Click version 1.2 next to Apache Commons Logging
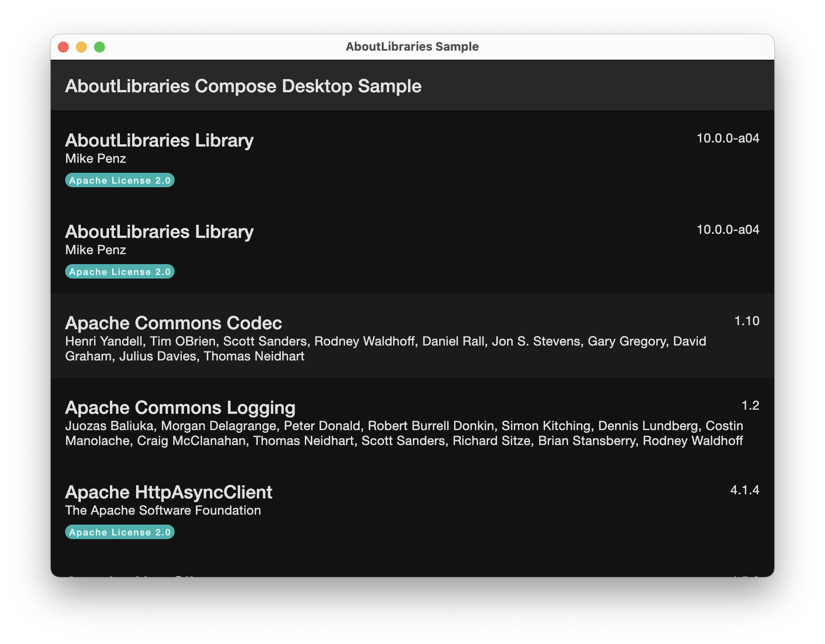 point(751,405)
